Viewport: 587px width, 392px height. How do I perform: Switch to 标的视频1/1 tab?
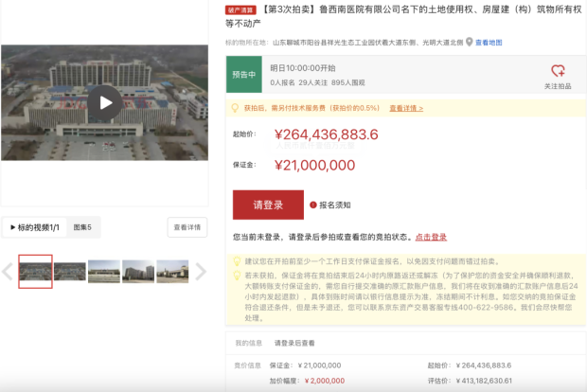pyautogui.click(x=35, y=227)
